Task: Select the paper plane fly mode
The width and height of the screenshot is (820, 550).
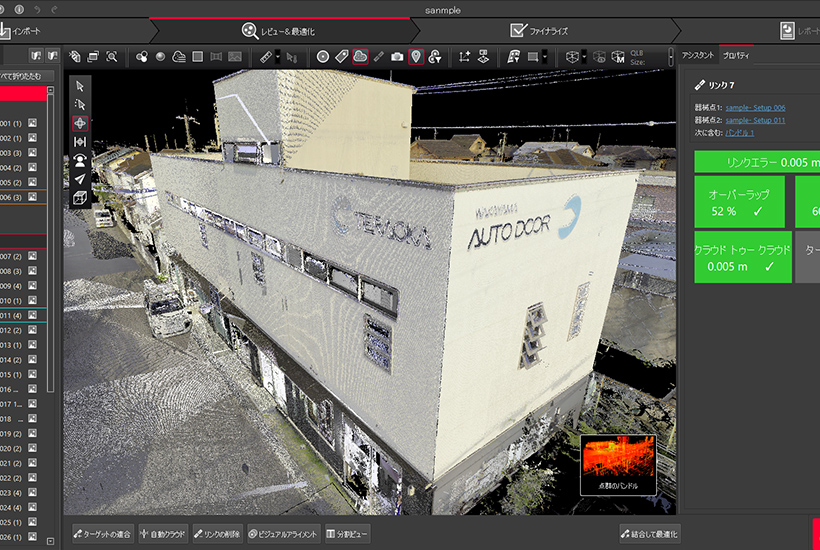Action: [80, 179]
